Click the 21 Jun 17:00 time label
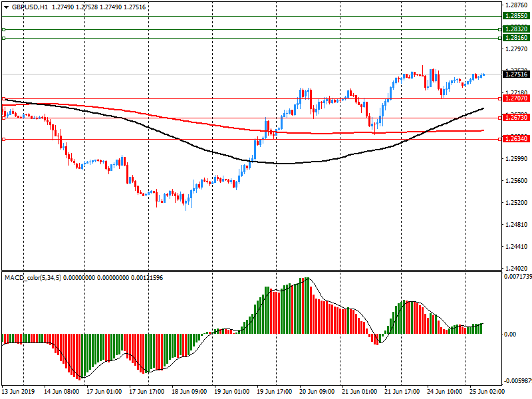 point(402,392)
